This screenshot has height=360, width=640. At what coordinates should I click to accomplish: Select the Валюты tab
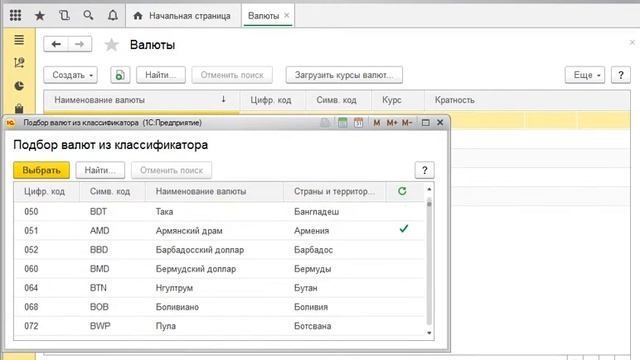pos(263,16)
